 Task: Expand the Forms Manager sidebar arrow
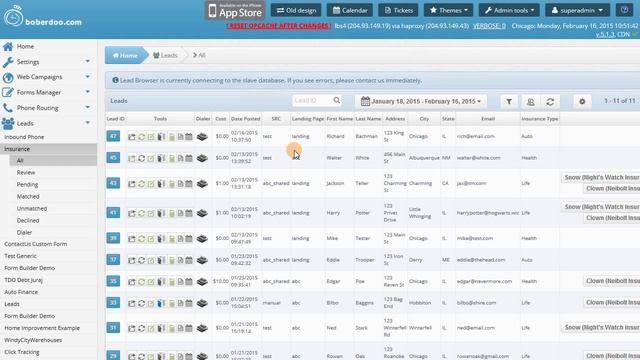pos(88,92)
